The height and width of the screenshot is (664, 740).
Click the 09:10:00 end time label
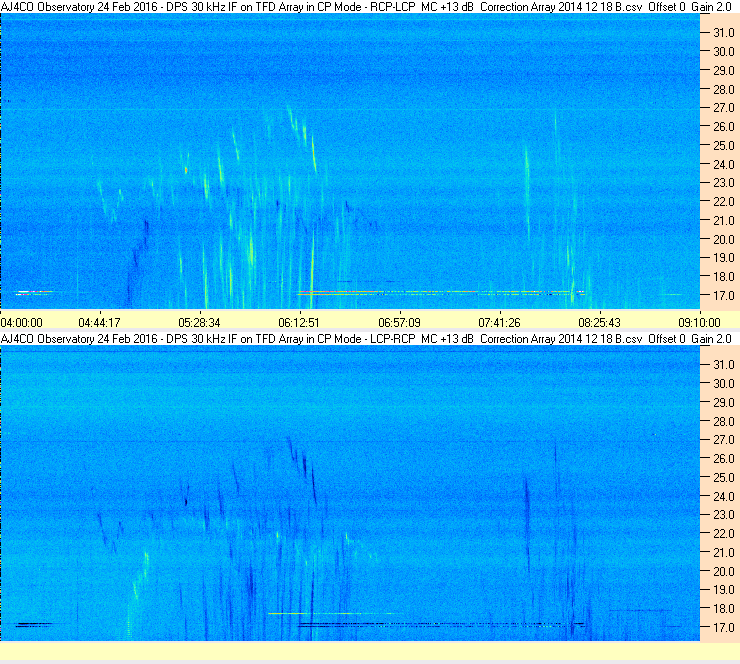(699, 323)
